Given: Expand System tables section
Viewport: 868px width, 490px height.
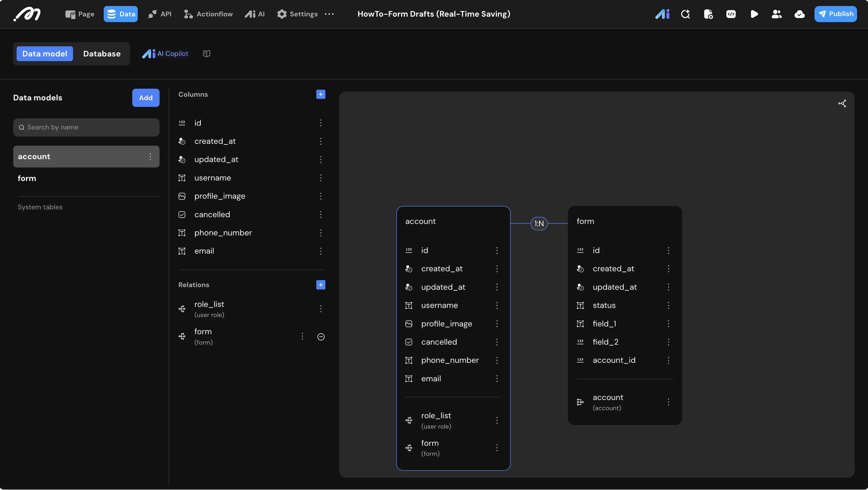Looking at the screenshot, I should click(x=40, y=207).
